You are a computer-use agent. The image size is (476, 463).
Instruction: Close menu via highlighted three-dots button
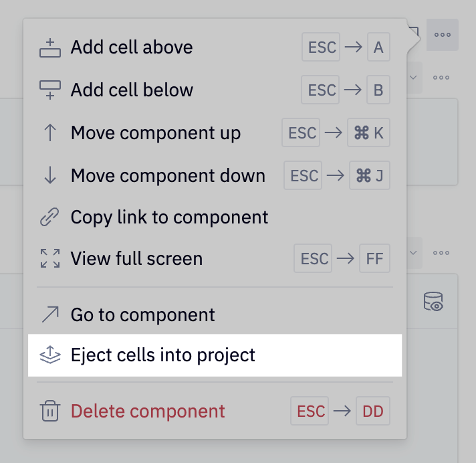(442, 35)
